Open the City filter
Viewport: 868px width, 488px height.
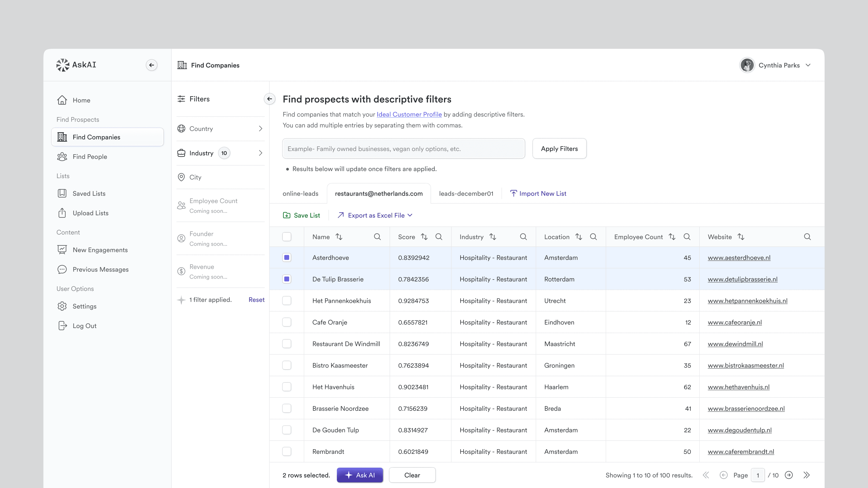coord(220,177)
